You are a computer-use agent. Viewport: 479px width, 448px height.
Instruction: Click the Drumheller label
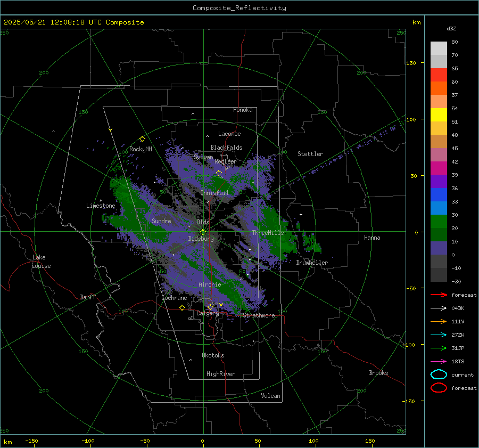312,263
